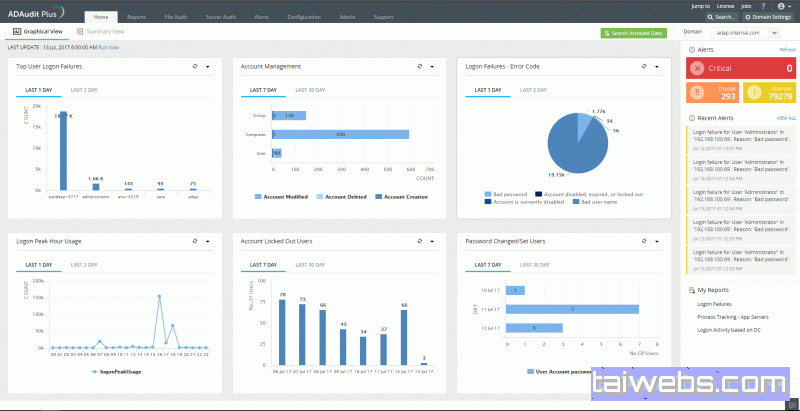This screenshot has width=800, height=411.
Task: Select the Summary View tab
Action: pyautogui.click(x=100, y=32)
